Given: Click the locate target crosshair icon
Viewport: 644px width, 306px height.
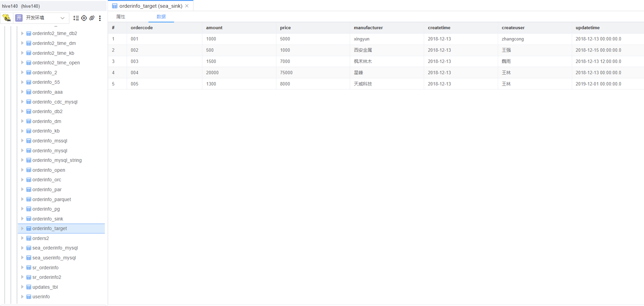Looking at the screenshot, I should (84, 18).
